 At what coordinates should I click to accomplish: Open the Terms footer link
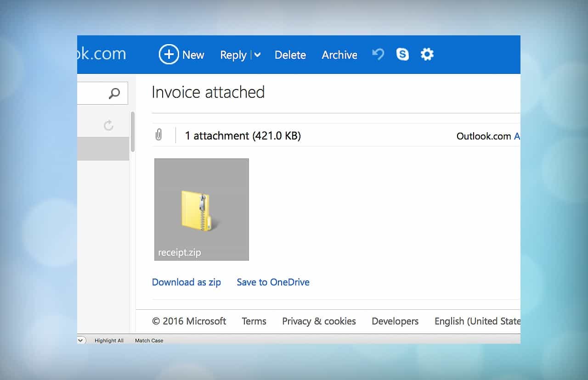click(x=254, y=321)
